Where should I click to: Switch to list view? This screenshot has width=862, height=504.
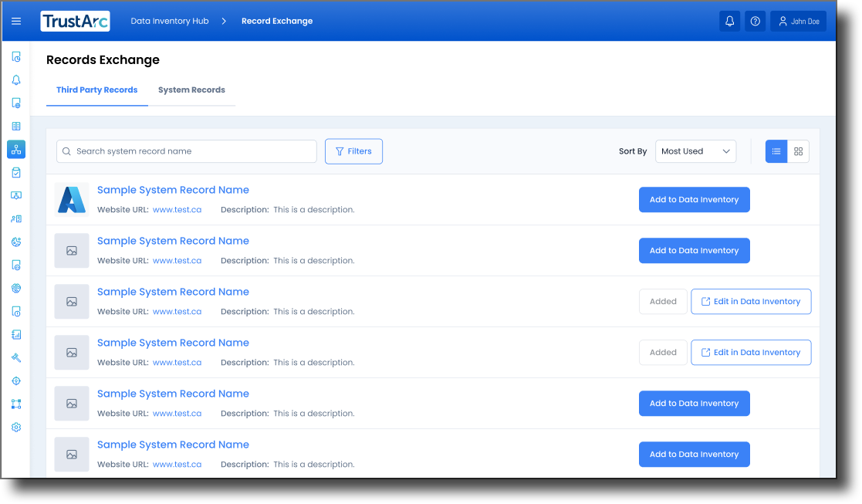(x=776, y=151)
